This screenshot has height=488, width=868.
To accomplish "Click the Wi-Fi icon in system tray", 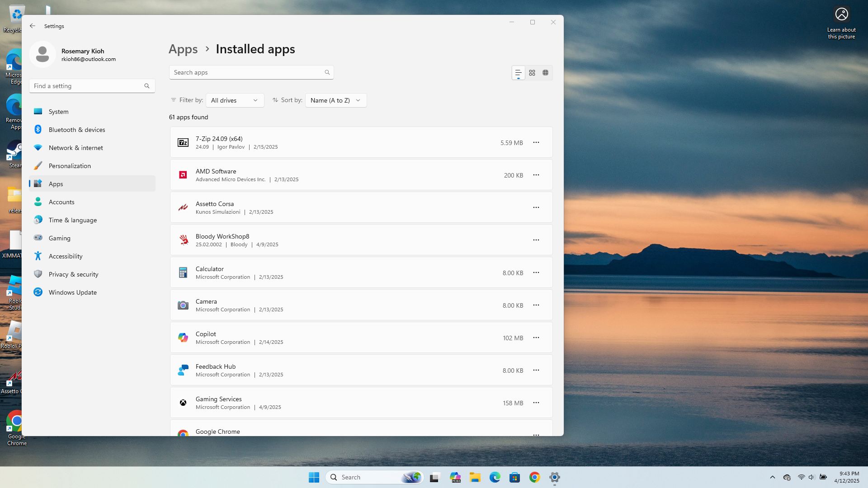I will 801,477.
